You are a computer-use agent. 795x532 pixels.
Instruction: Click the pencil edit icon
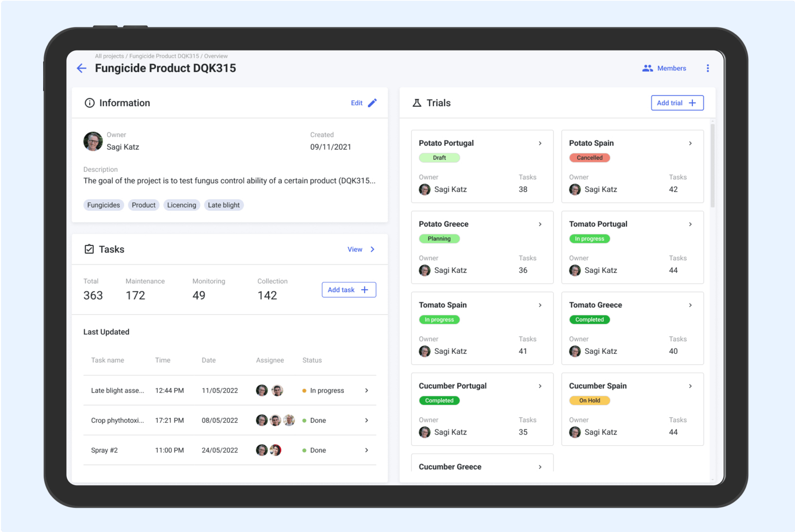click(372, 103)
